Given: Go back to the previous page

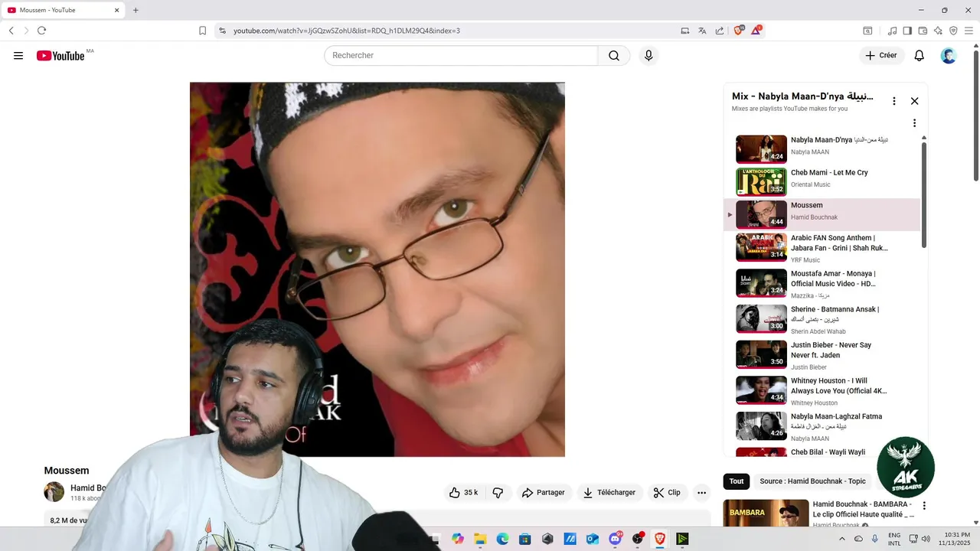Looking at the screenshot, I should coord(11,31).
